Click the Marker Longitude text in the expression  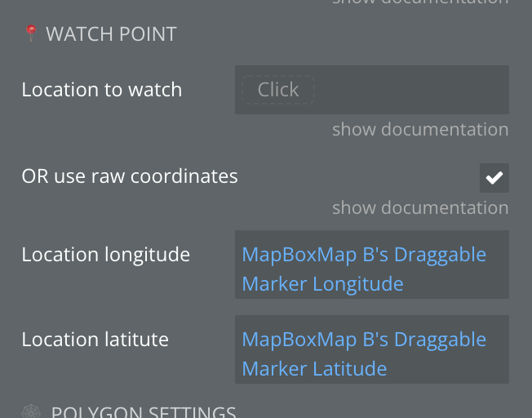[x=322, y=284]
